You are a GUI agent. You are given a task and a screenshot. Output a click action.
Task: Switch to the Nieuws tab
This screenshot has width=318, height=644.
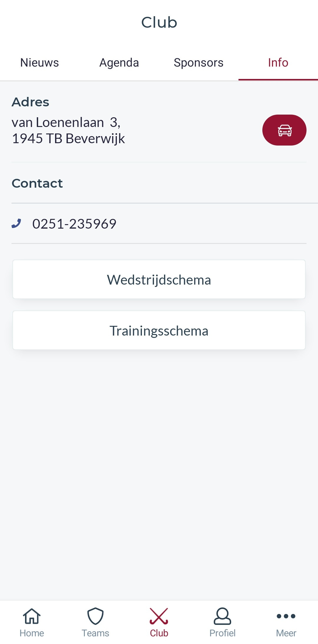[x=39, y=63]
